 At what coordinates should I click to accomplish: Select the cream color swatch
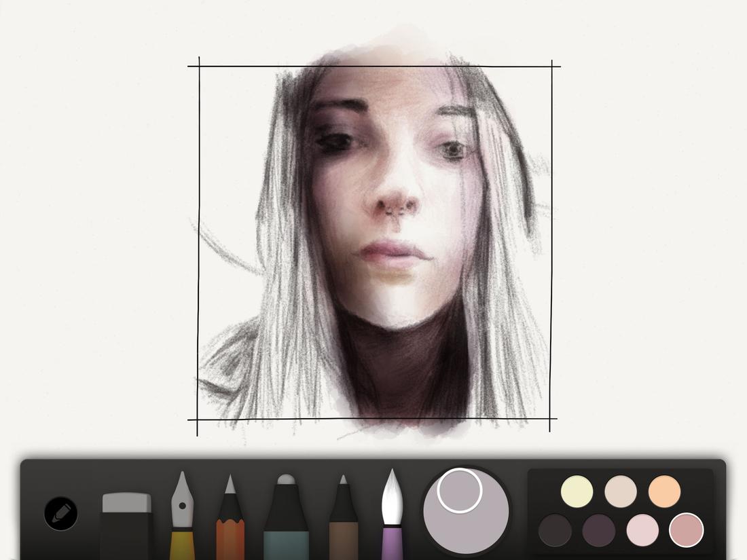tap(619, 491)
